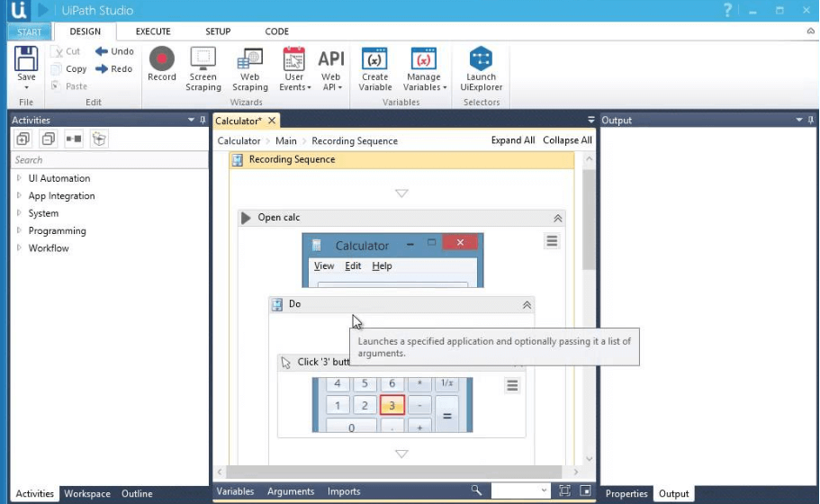This screenshot has width=820, height=504.
Task: Click the designer vertical scrollbar thumb
Action: 589,220
